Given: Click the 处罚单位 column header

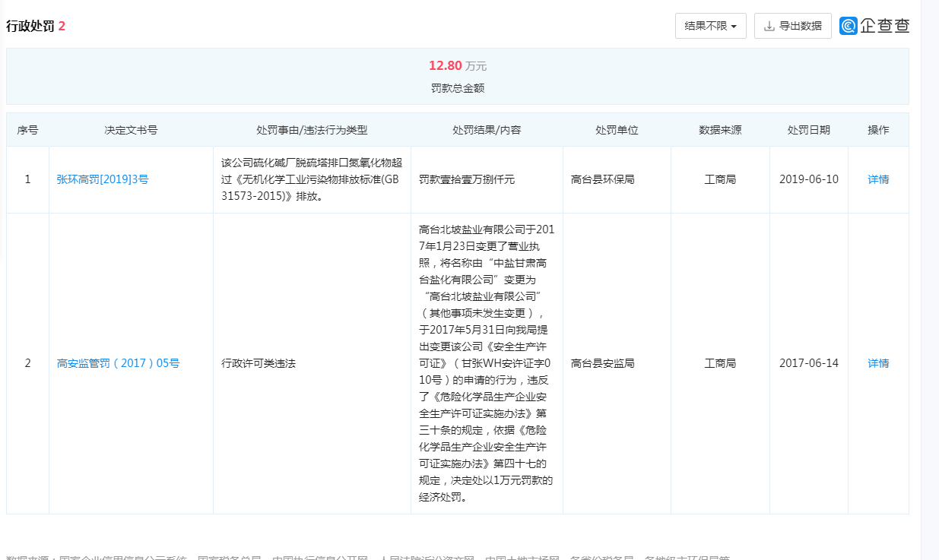Looking at the screenshot, I should (x=617, y=130).
